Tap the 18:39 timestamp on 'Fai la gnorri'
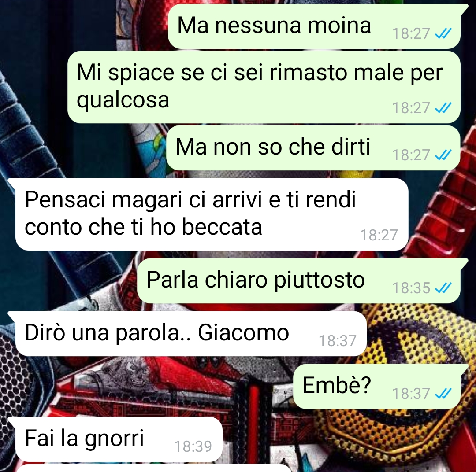476x472 pixels. 193,446
